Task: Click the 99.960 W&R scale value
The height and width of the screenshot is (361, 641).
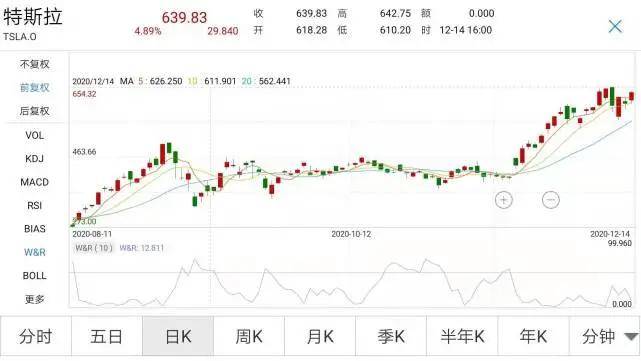Action: tap(619, 244)
